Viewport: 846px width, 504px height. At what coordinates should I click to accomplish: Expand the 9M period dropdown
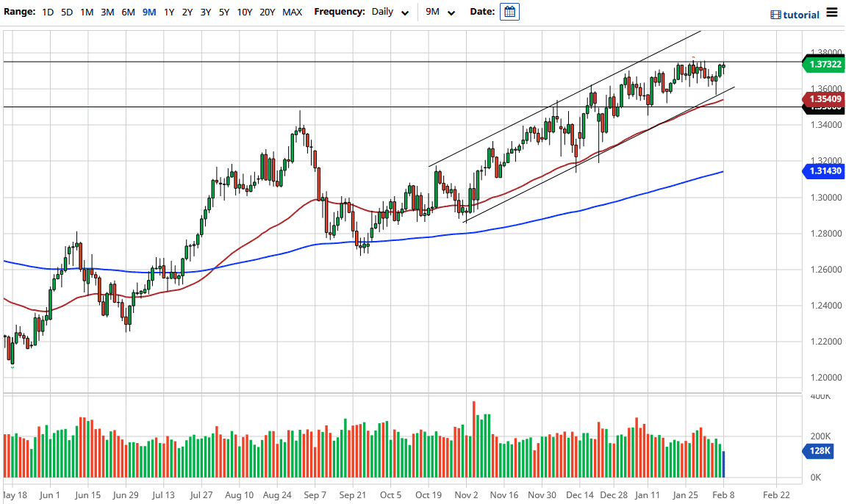click(440, 12)
